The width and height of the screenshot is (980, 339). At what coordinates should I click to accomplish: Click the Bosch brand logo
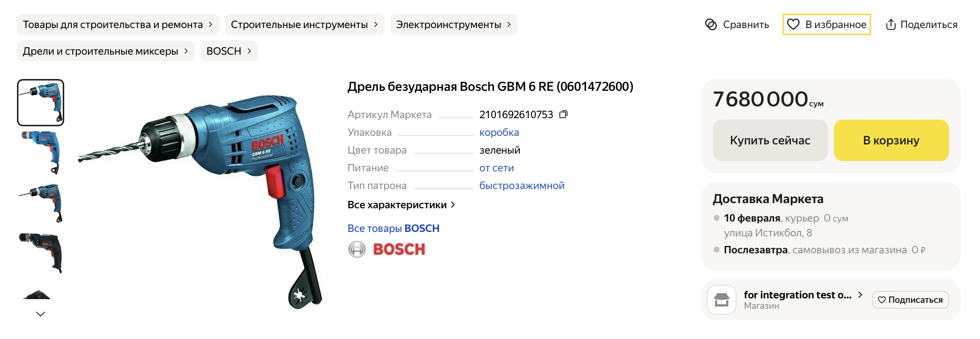click(387, 249)
